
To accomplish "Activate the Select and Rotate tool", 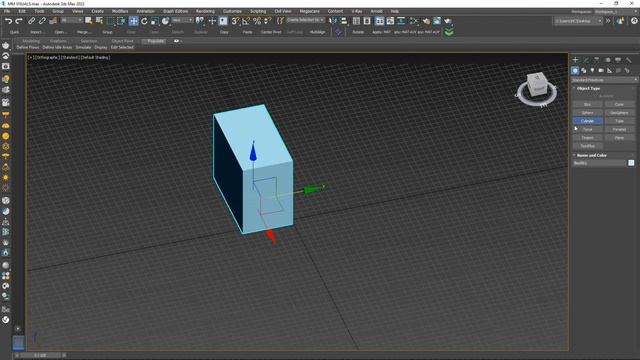I will click(x=144, y=21).
